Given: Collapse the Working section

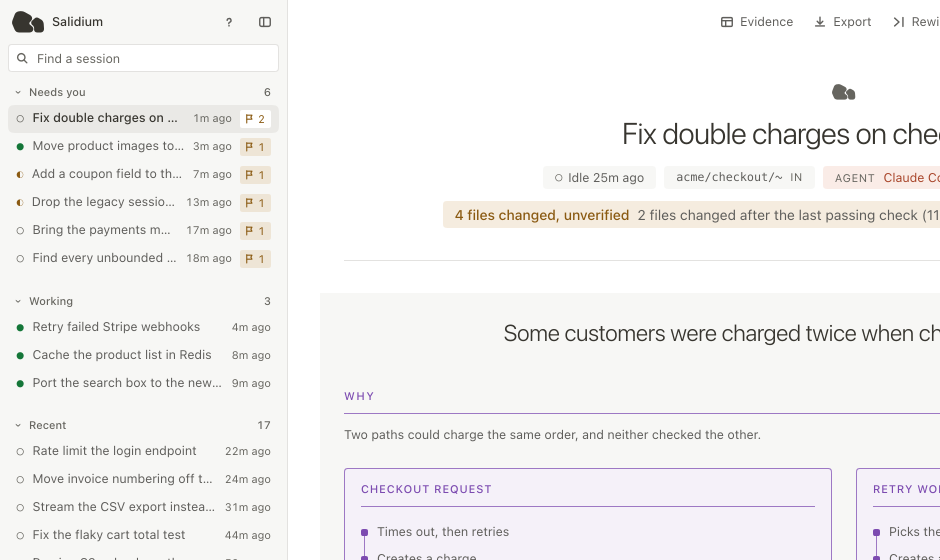Looking at the screenshot, I should click(18, 301).
